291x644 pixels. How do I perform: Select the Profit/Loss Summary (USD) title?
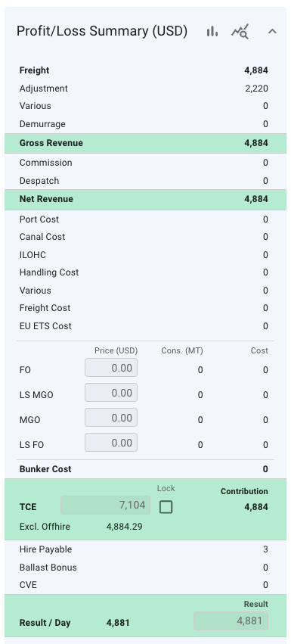102,31
